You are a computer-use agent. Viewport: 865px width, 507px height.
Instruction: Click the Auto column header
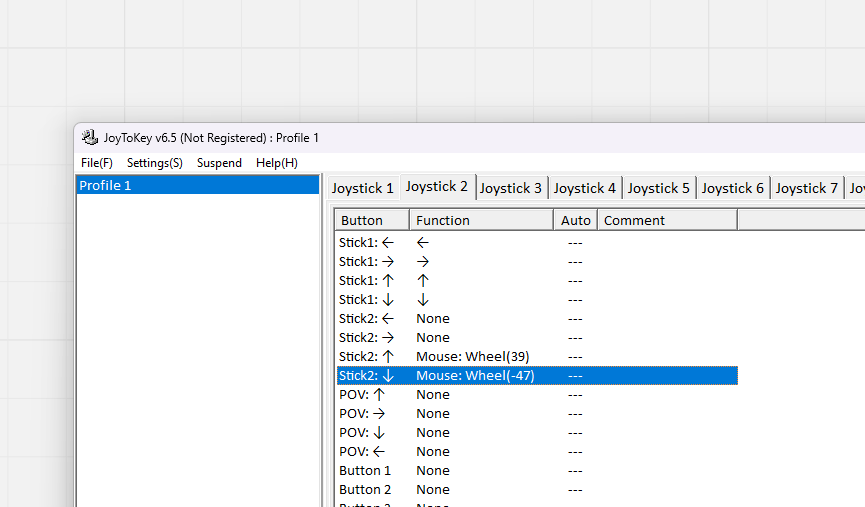(575, 220)
